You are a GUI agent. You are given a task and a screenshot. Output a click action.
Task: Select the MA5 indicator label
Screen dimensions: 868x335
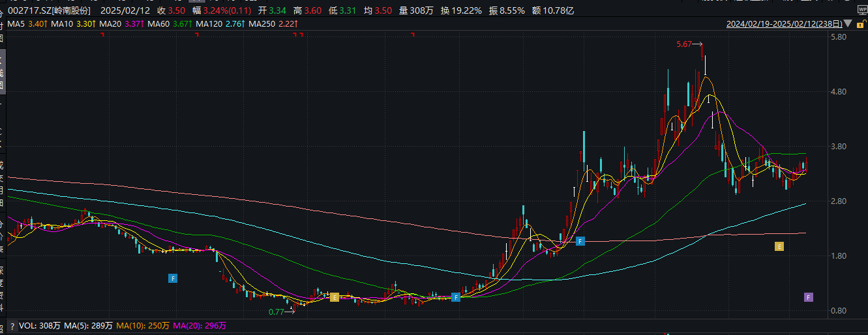pyautogui.click(x=17, y=25)
